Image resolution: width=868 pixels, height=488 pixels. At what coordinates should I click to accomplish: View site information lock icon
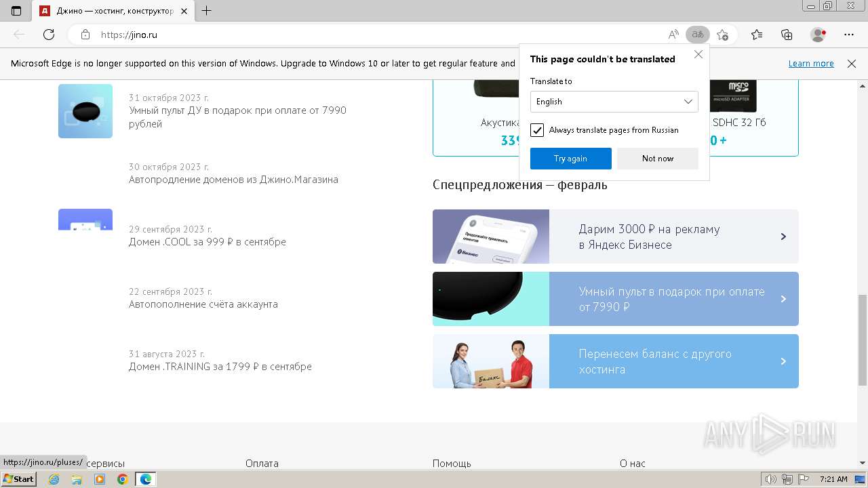pos(85,35)
